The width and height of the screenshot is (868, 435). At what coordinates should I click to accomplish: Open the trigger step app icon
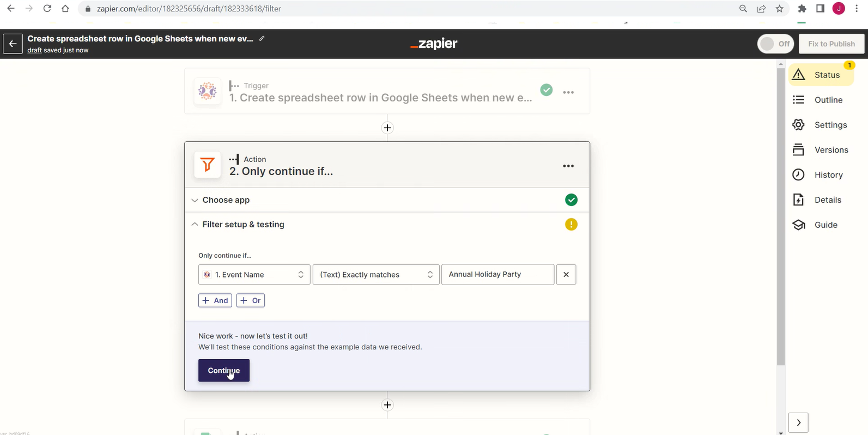click(x=208, y=91)
